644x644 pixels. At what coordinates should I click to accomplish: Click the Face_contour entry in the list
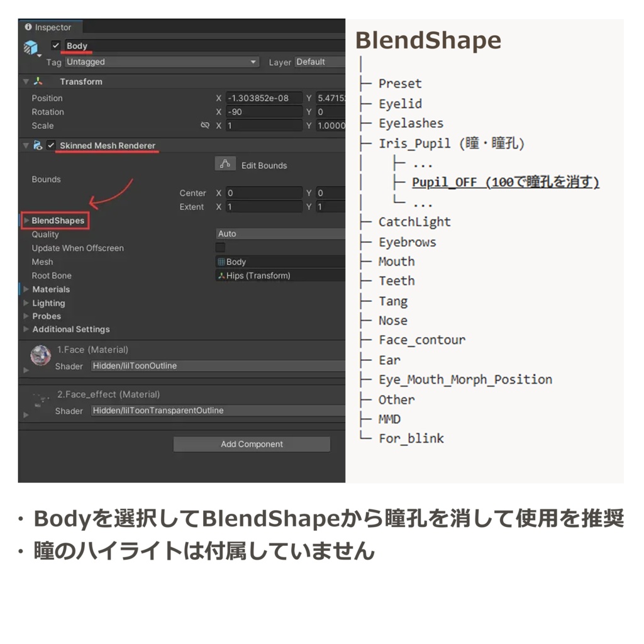click(422, 340)
